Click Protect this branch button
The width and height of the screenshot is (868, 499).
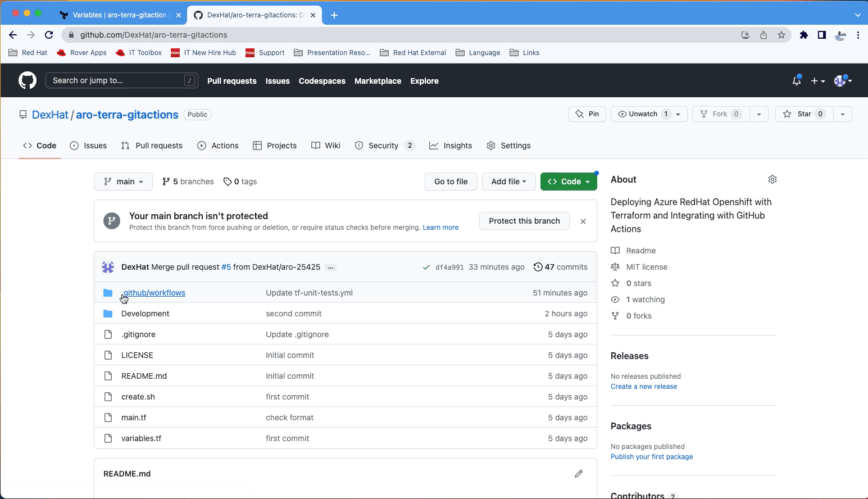coord(524,221)
